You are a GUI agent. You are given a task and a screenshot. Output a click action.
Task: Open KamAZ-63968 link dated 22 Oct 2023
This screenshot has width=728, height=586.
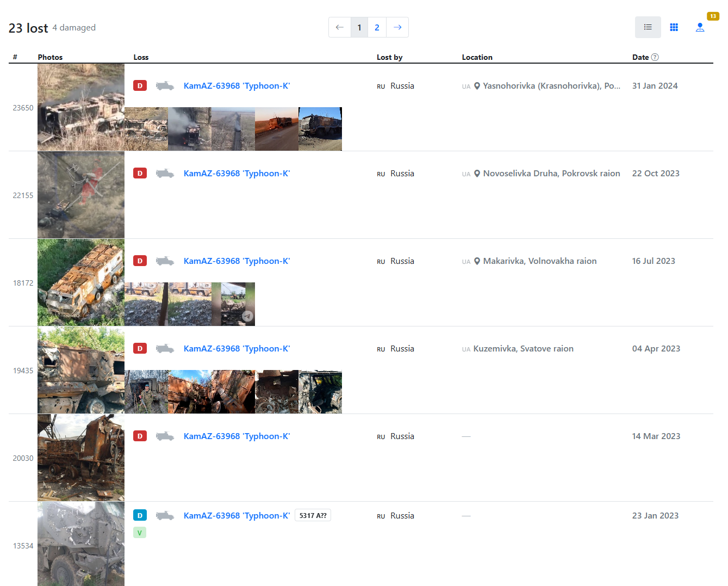coord(237,174)
